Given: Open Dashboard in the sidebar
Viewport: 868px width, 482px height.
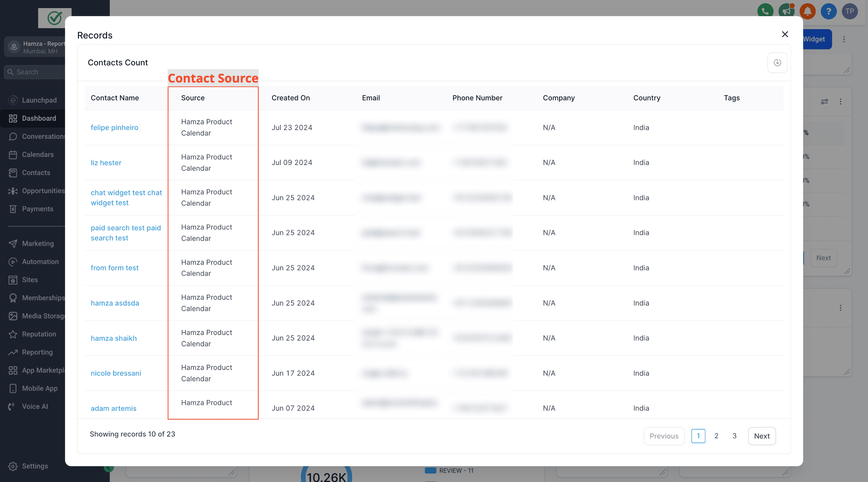Looking at the screenshot, I should (33, 118).
